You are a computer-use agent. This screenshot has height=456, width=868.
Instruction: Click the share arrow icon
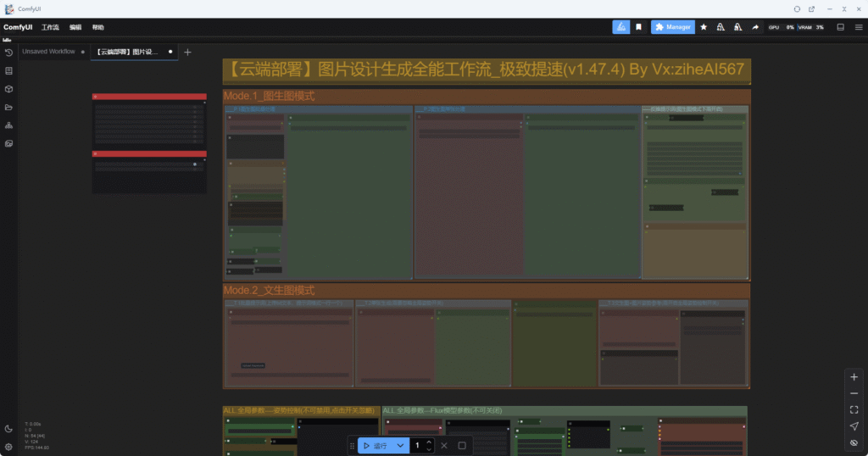(755, 27)
